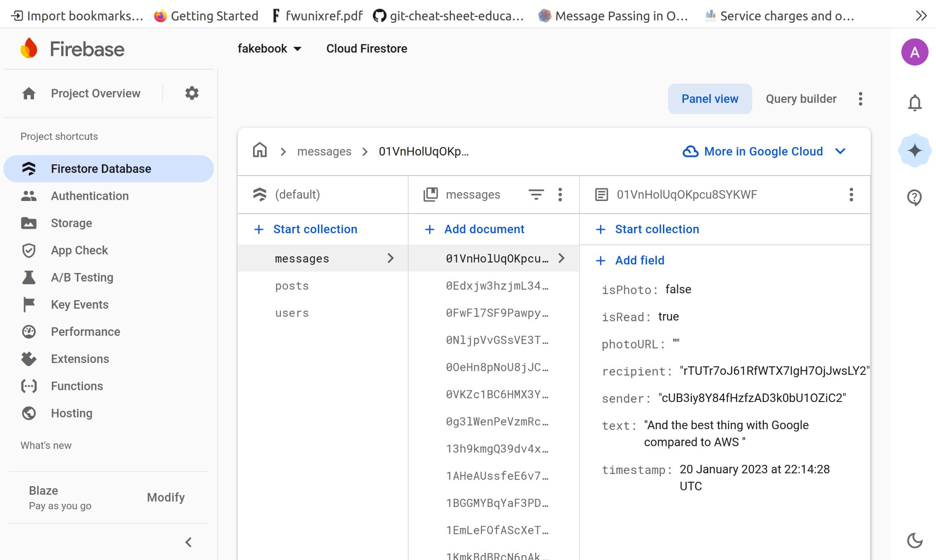
Task: Open document 01VnHolUqOKpcu8SYKWF three-dot menu
Action: (851, 195)
